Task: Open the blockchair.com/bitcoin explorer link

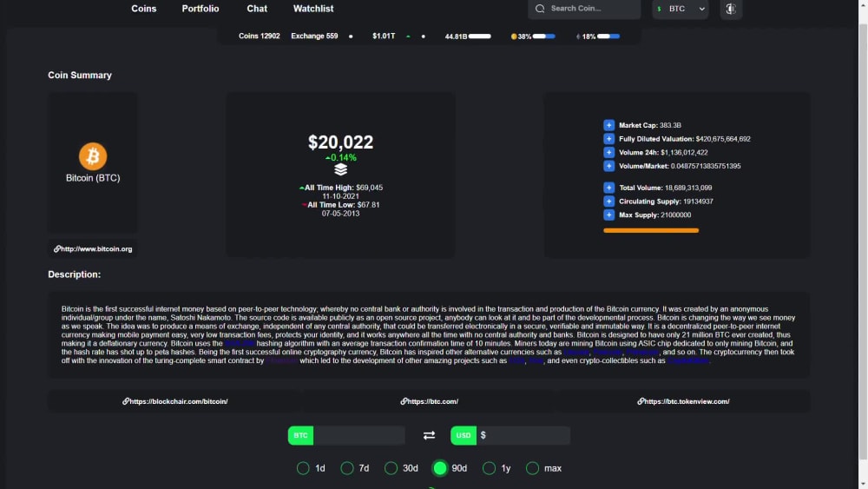Action: point(175,401)
